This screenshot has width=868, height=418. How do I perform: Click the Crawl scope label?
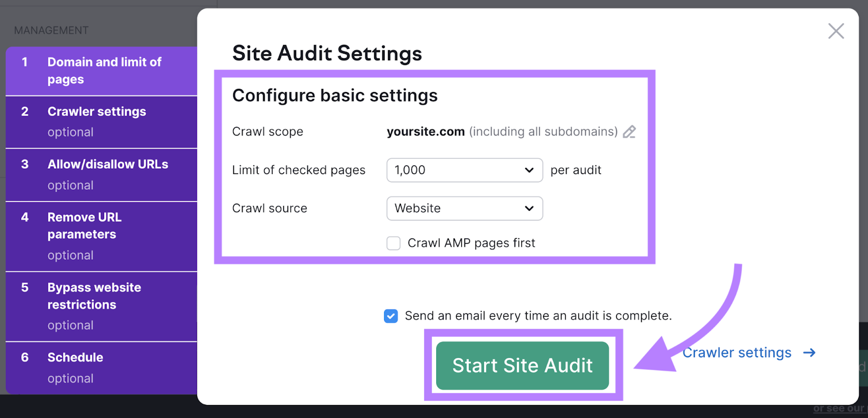(267, 132)
